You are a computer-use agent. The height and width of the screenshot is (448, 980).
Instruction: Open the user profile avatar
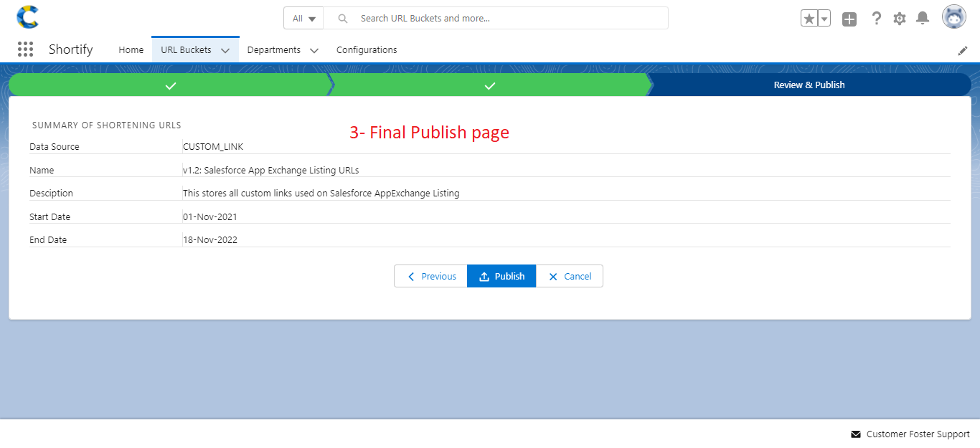tap(953, 16)
